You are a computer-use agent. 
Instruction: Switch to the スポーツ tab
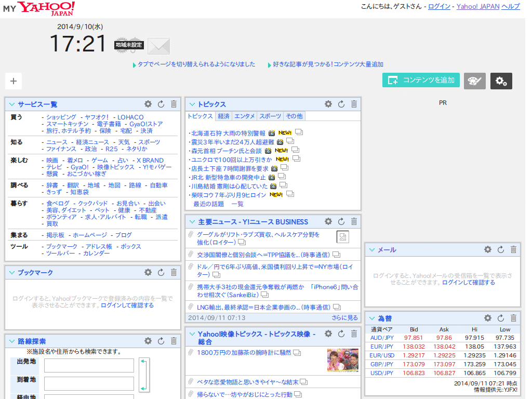pos(270,116)
